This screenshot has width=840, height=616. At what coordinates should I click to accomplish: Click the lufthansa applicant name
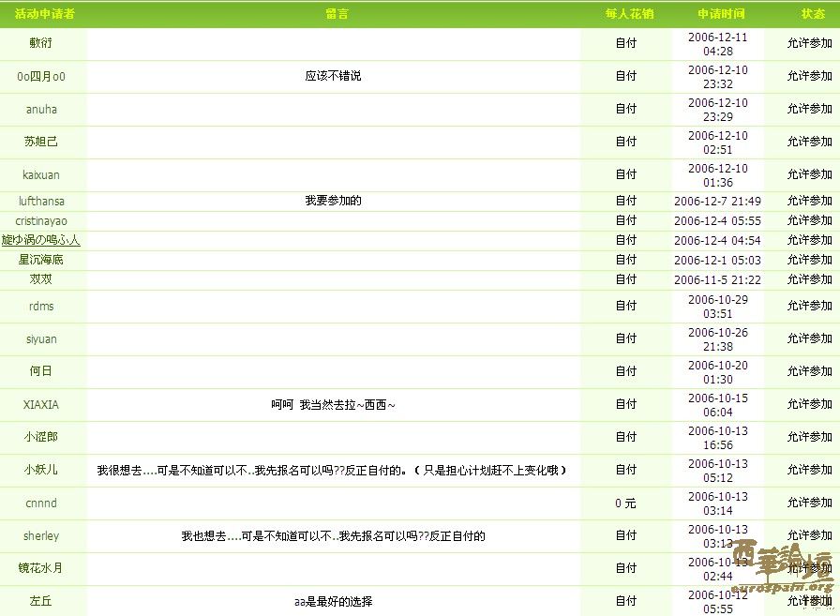click(x=41, y=201)
